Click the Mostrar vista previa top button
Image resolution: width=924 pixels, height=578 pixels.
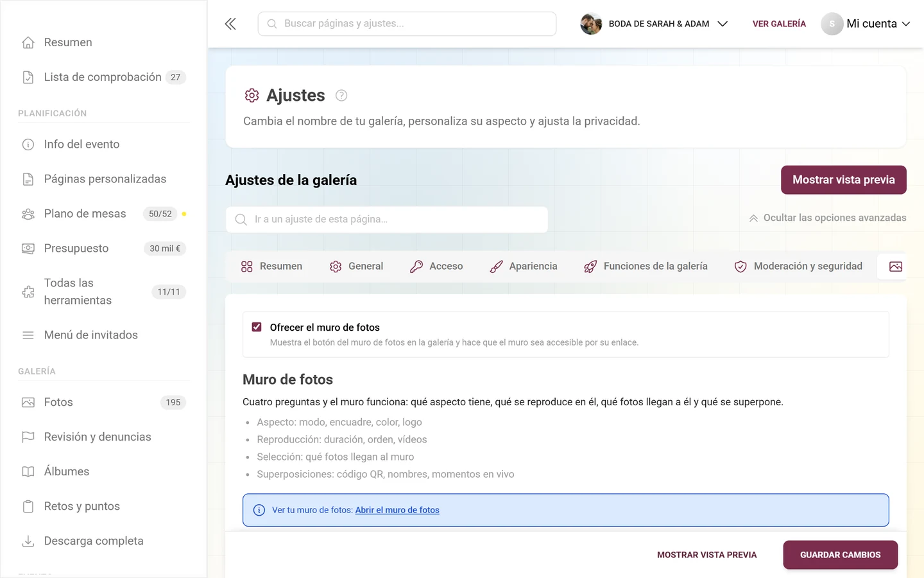tap(844, 180)
